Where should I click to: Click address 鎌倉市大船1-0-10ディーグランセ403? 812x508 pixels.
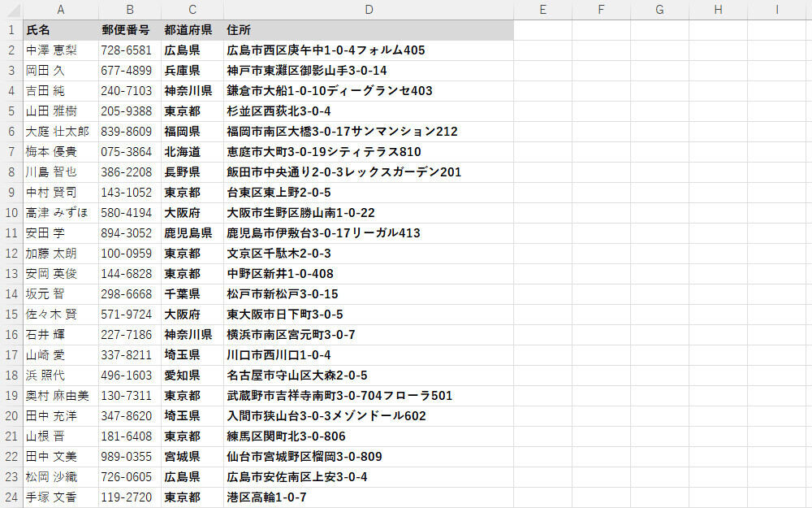coord(369,91)
